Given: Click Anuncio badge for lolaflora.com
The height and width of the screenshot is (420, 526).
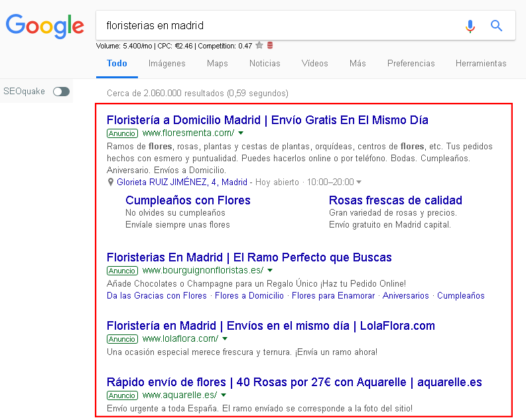Looking at the screenshot, I should [x=123, y=339].
